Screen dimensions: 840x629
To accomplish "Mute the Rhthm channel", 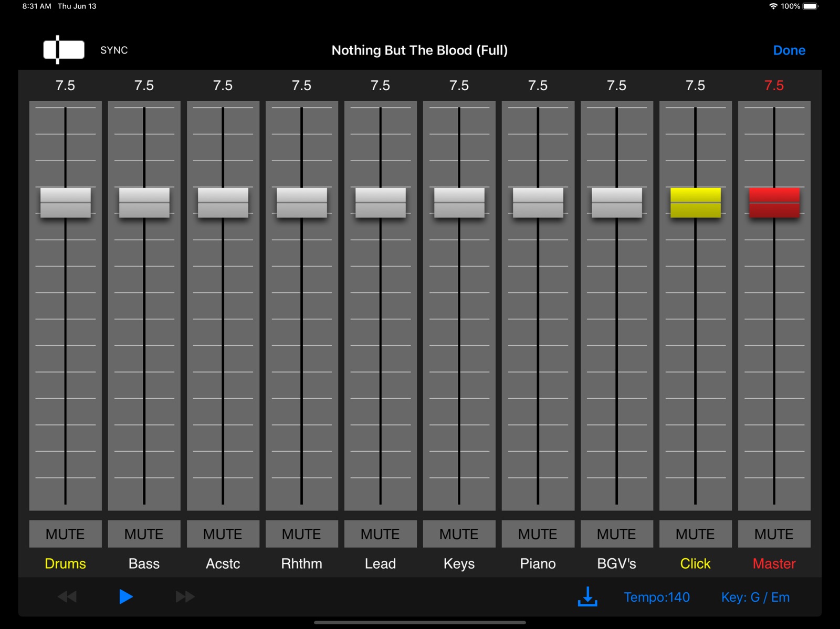I will tap(302, 534).
